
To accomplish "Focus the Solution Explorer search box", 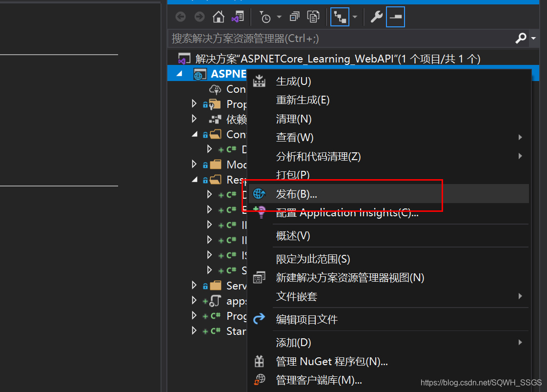I will (x=340, y=39).
